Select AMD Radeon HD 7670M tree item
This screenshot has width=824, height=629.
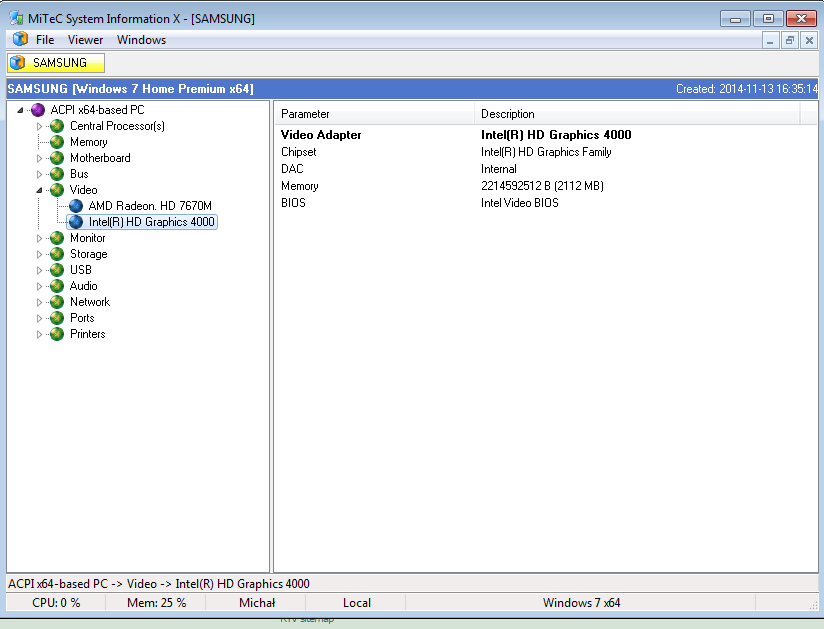[150, 206]
